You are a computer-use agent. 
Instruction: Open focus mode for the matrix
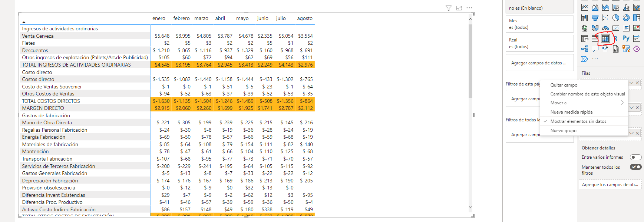[x=459, y=8]
